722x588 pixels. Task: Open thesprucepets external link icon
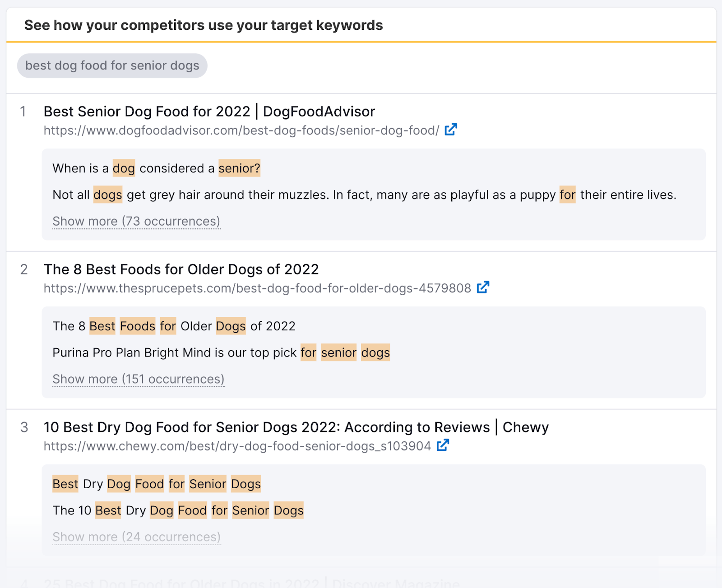pyautogui.click(x=483, y=287)
